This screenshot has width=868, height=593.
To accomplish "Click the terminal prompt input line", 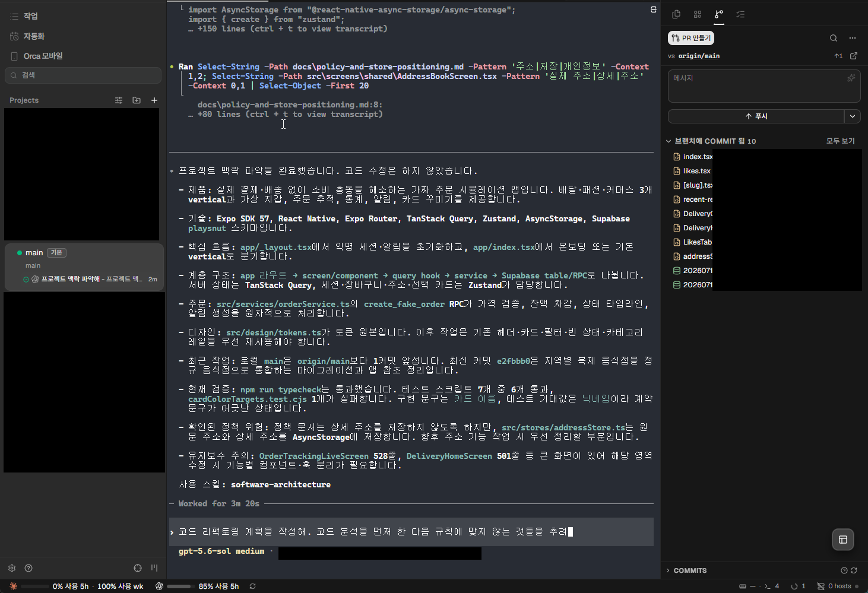I will [411, 531].
